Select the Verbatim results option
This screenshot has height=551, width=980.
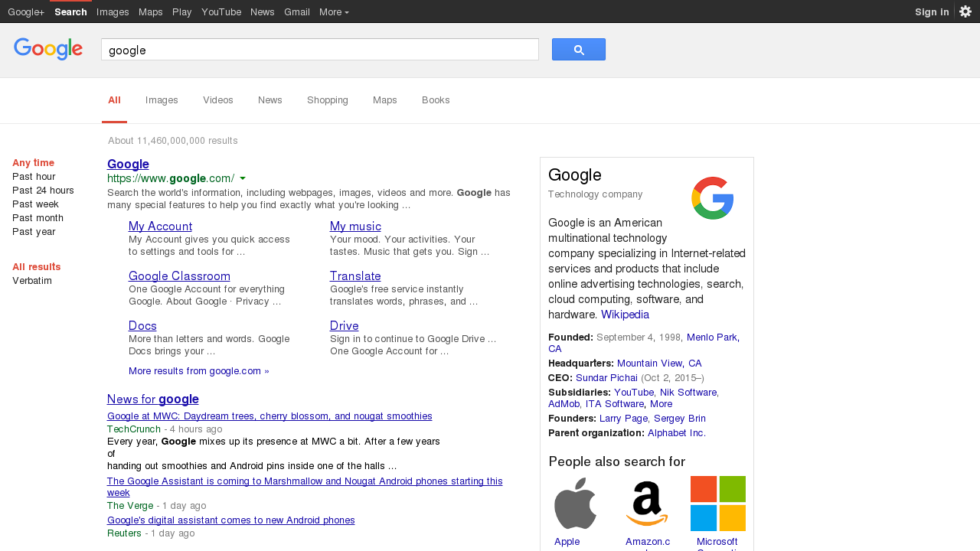[32, 281]
